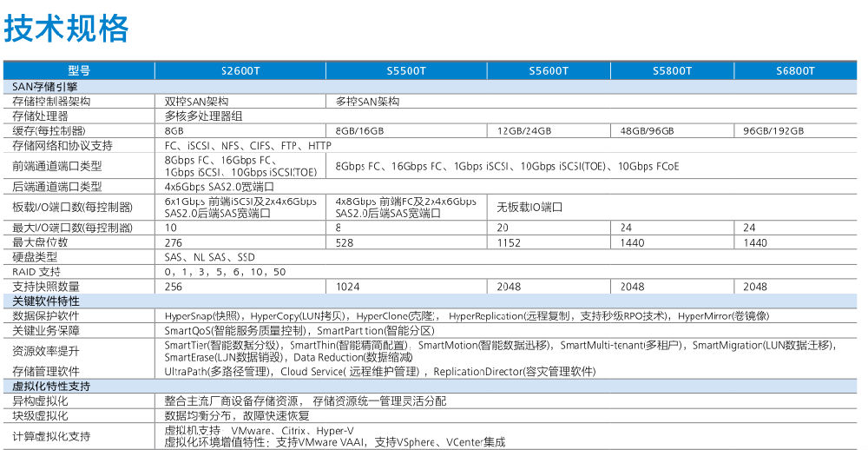
Task: Click the 数据保护软件 row label
Action: [x=46, y=315]
